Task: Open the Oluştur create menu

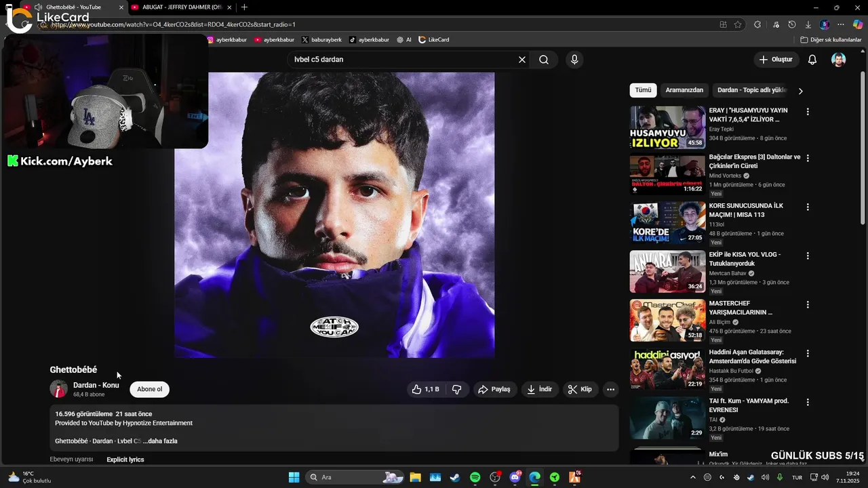Action: tap(776, 60)
